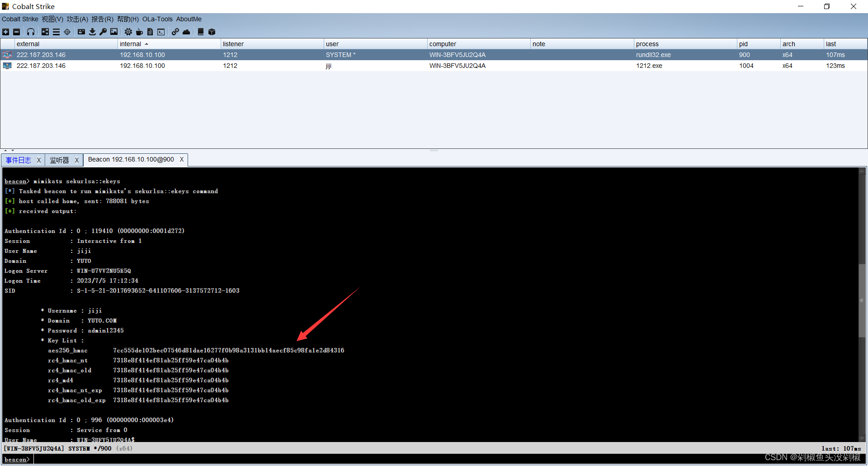Open the Cobalt Strike menu
Screen dimensions: 868x466
click(x=20, y=19)
